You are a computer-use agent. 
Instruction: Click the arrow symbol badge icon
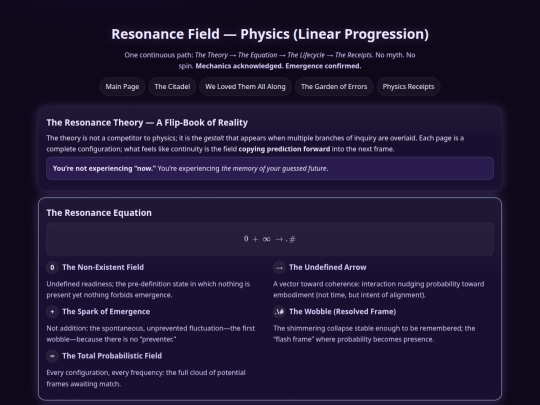(279, 267)
